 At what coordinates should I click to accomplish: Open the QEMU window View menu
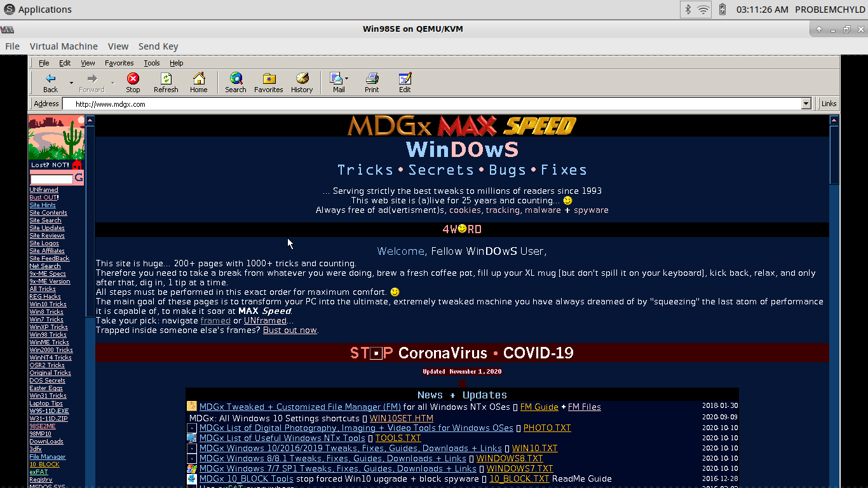click(118, 46)
